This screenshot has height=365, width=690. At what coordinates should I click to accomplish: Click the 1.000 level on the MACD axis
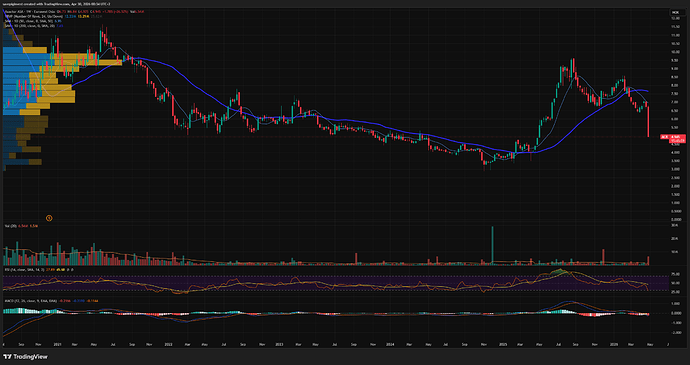pos(674,304)
